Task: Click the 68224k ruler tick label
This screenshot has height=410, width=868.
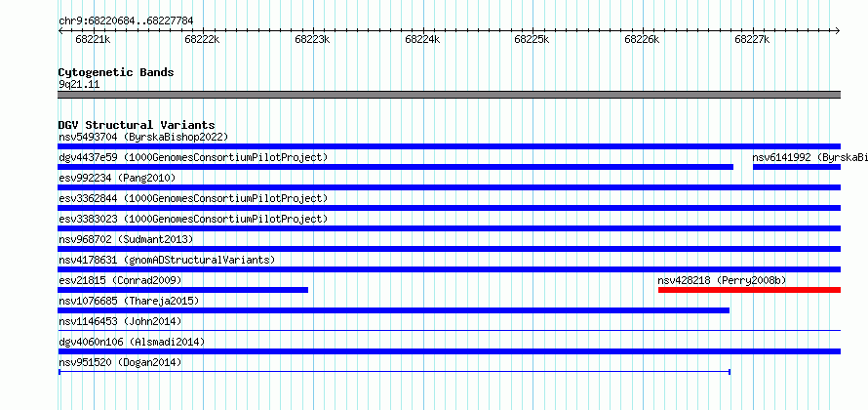Action: (423, 39)
